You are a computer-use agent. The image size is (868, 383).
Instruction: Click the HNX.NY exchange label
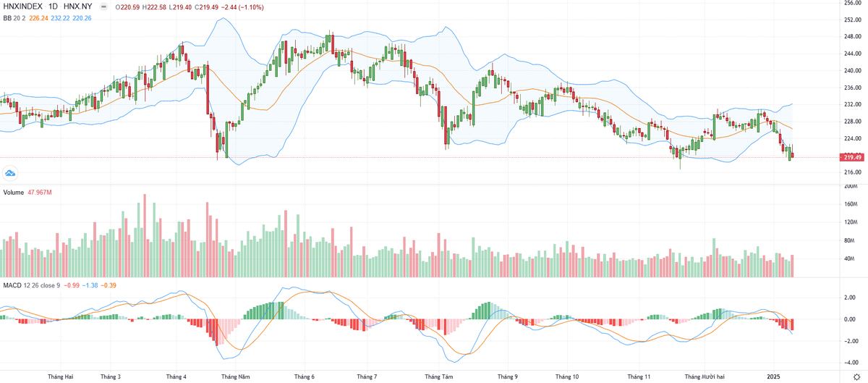[x=79, y=6]
